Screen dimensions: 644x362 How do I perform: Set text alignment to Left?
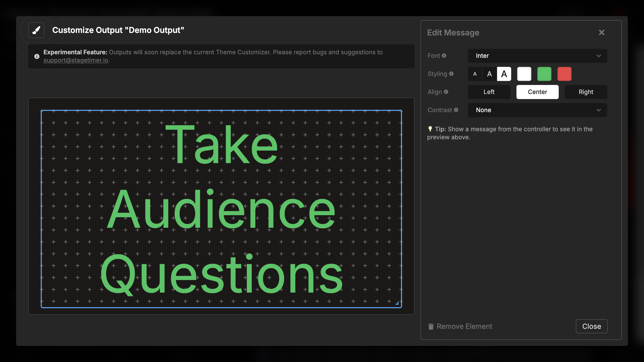(489, 92)
